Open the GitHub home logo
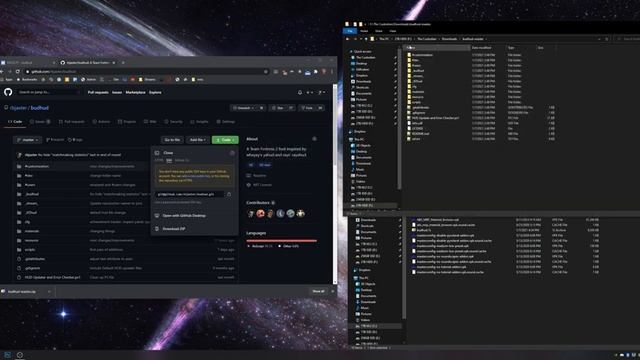 8,92
